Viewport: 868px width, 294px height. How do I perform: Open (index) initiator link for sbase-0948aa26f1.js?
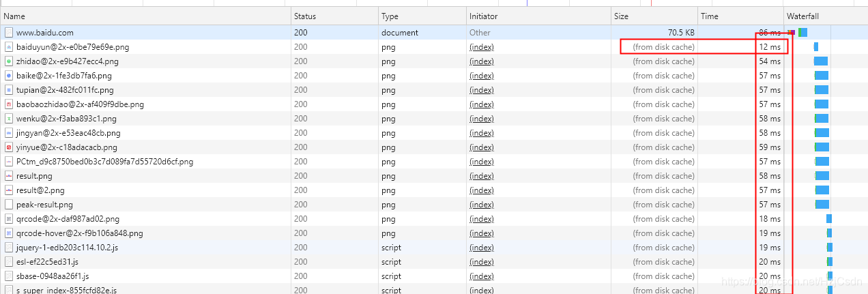pyautogui.click(x=482, y=276)
